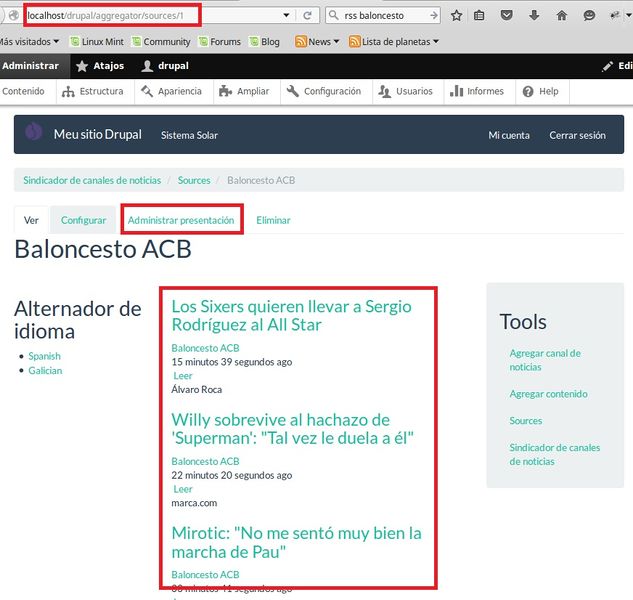Viewport: 633px width, 600px height.
Task: Click the rss baloncesto search field
Action: pos(384,15)
